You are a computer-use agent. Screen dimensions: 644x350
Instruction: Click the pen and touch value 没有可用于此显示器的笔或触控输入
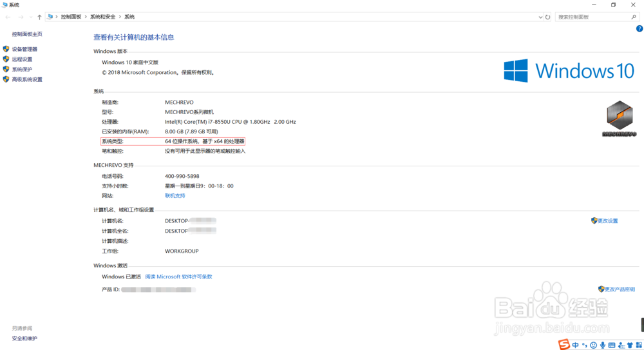click(205, 151)
